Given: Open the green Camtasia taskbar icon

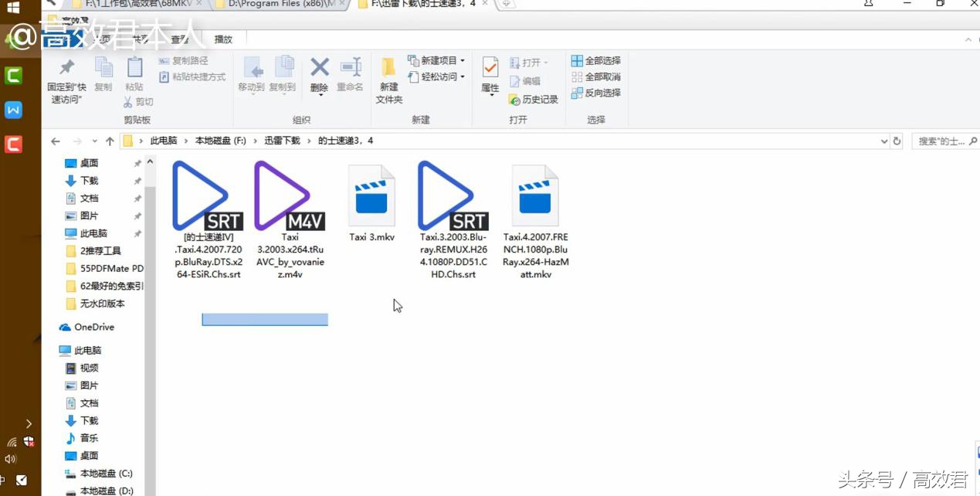Looking at the screenshot, I should pyautogui.click(x=13, y=76).
